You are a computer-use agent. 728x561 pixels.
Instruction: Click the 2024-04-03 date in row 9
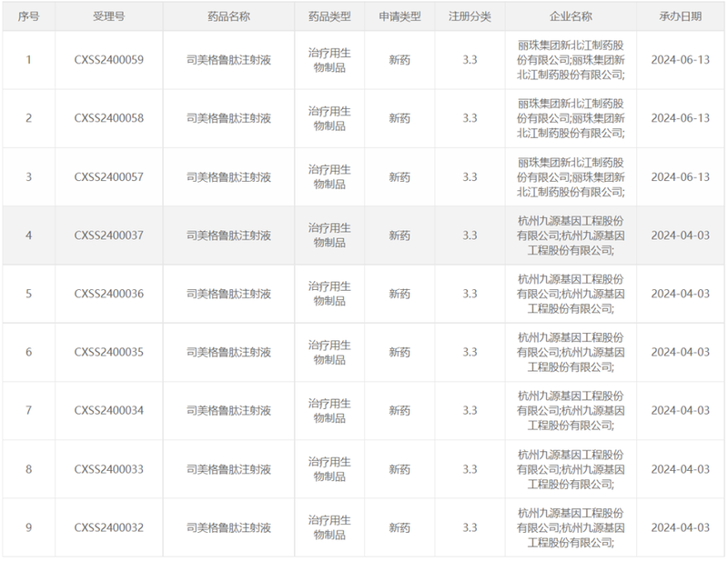681,527
